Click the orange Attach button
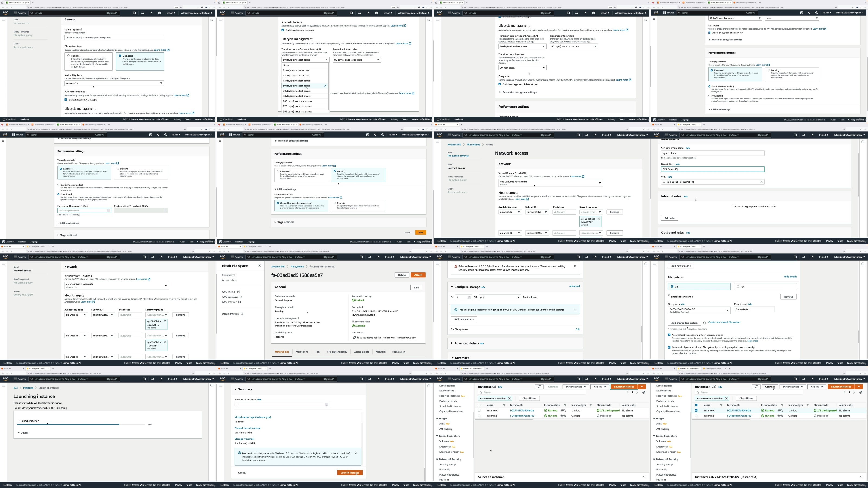This screenshot has height=488, width=868. tap(418, 275)
